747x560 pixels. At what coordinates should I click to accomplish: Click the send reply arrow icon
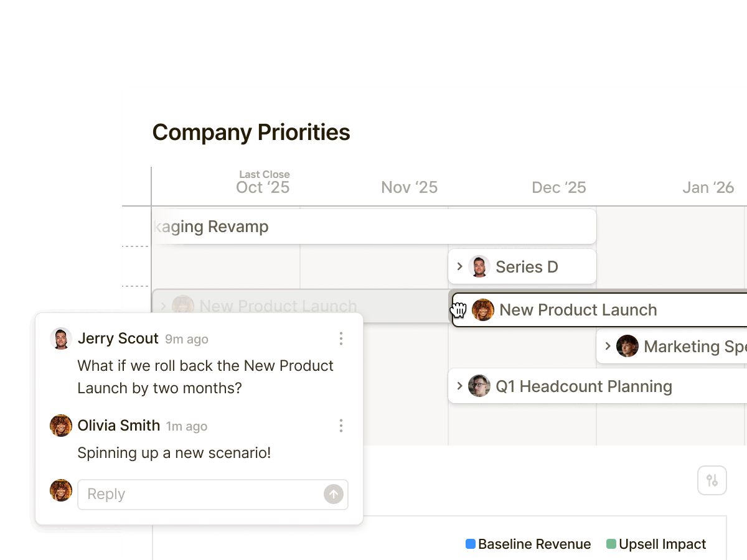(x=334, y=494)
